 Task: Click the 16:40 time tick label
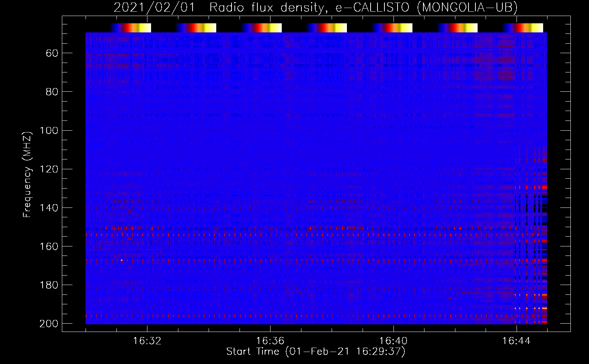pos(393,341)
